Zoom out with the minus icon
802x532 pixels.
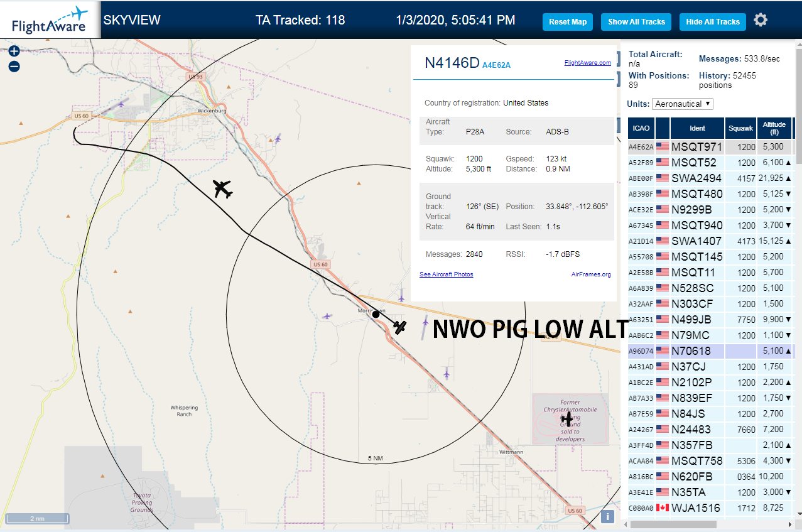tap(14, 67)
